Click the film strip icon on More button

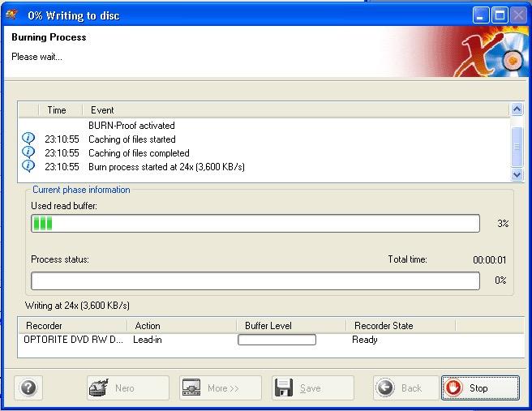(x=191, y=387)
